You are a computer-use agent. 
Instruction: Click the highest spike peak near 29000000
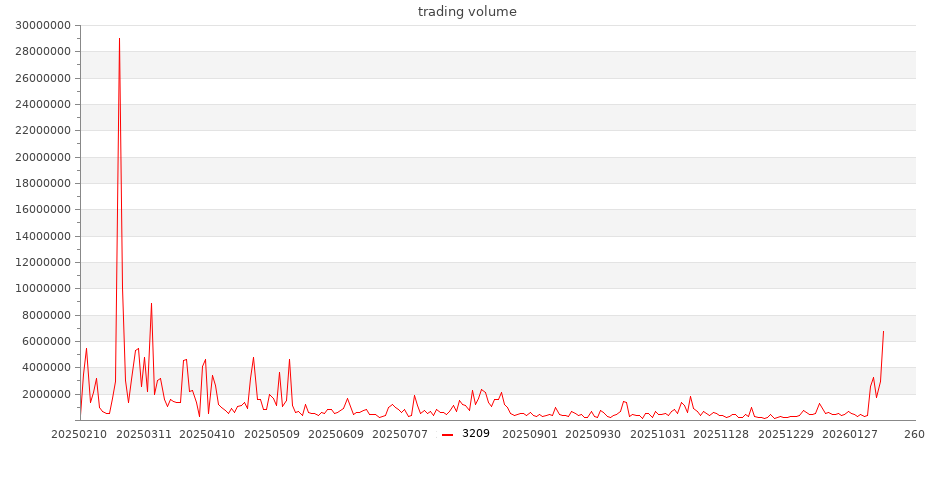click(119, 39)
